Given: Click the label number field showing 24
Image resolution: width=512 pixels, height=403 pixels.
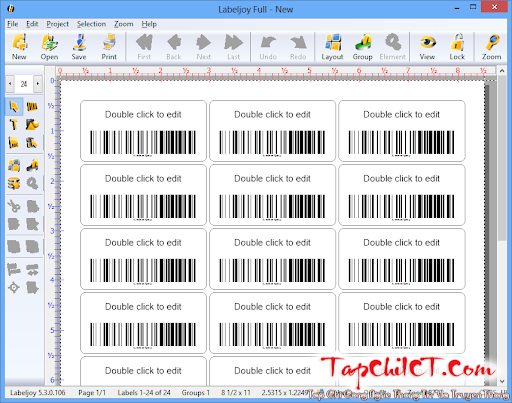Looking at the screenshot, I should click(24, 84).
